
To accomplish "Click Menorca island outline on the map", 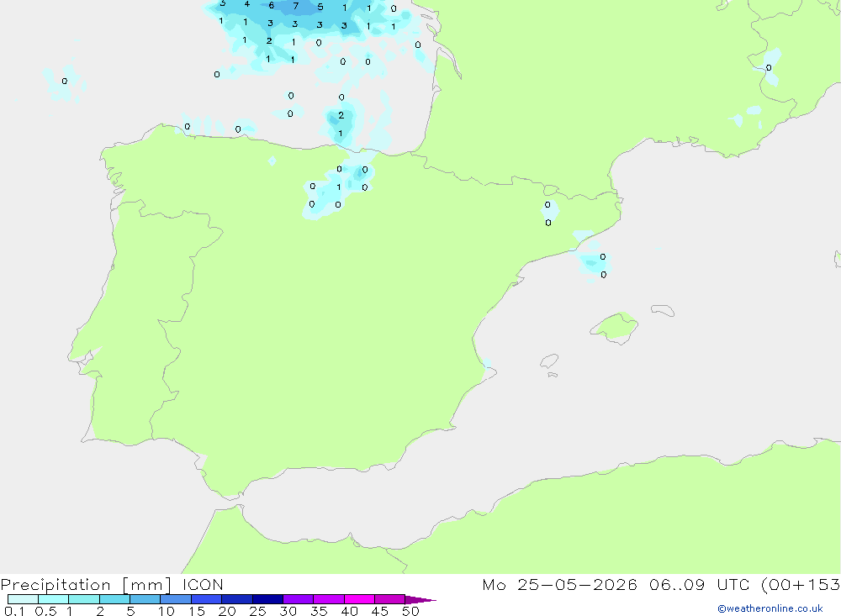I will pos(663,310).
